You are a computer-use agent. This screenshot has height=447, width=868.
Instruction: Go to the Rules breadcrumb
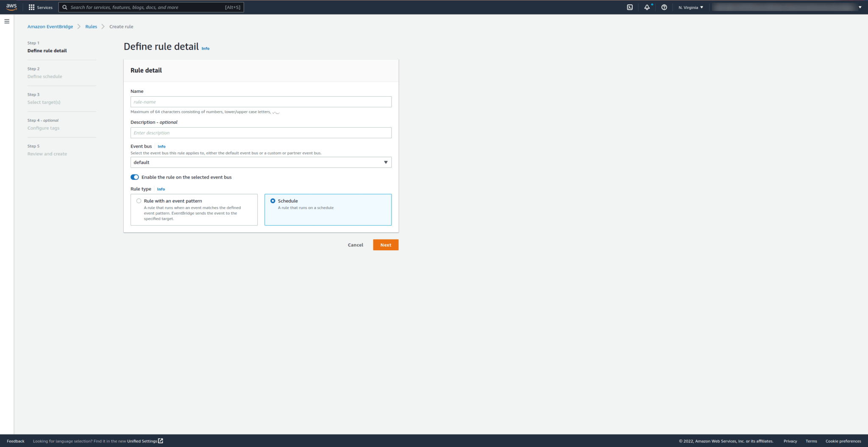tap(91, 26)
